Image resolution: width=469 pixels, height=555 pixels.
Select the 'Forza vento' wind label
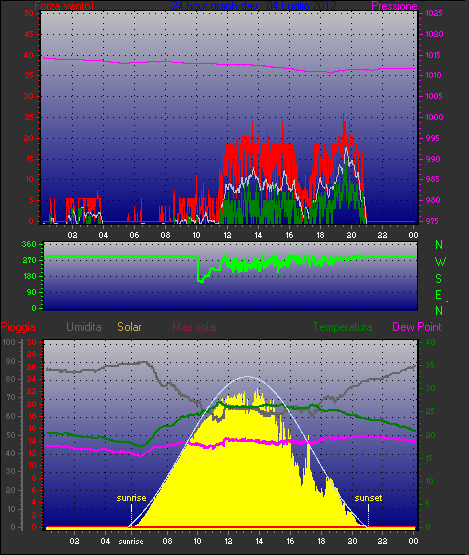(64, 6)
